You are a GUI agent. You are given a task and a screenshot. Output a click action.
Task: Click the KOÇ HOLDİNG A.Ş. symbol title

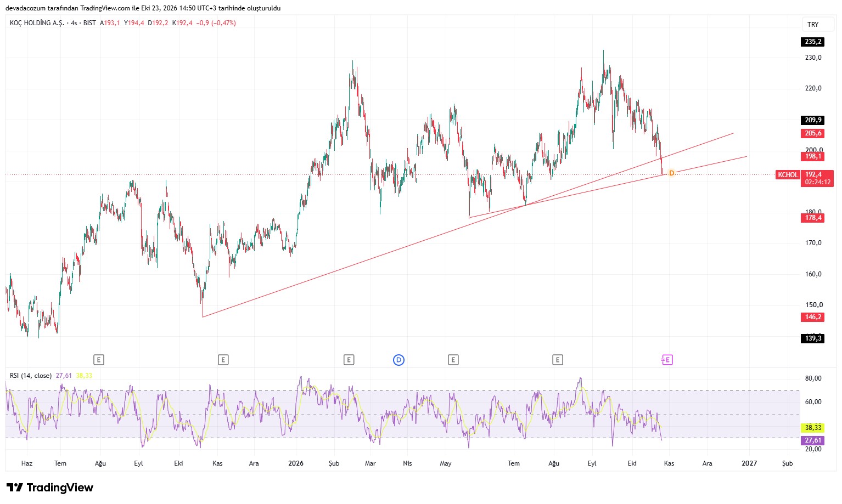37,23
